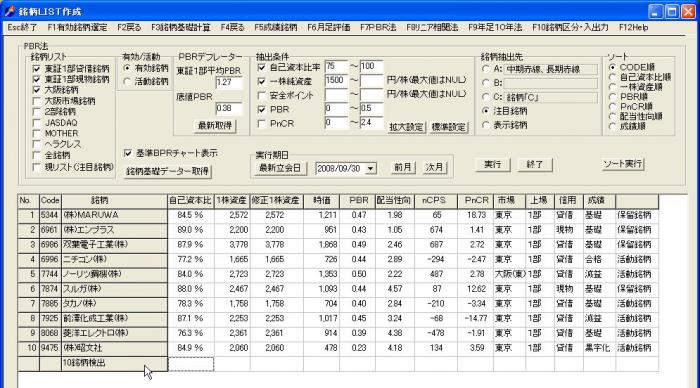Select 配当性向順 sort option

click(612, 117)
